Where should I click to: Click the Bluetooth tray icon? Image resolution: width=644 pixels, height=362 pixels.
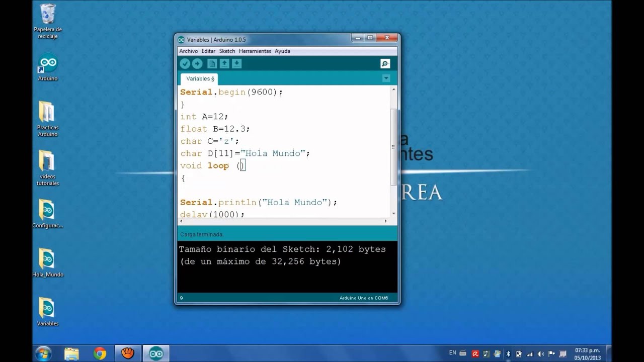click(x=508, y=353)
